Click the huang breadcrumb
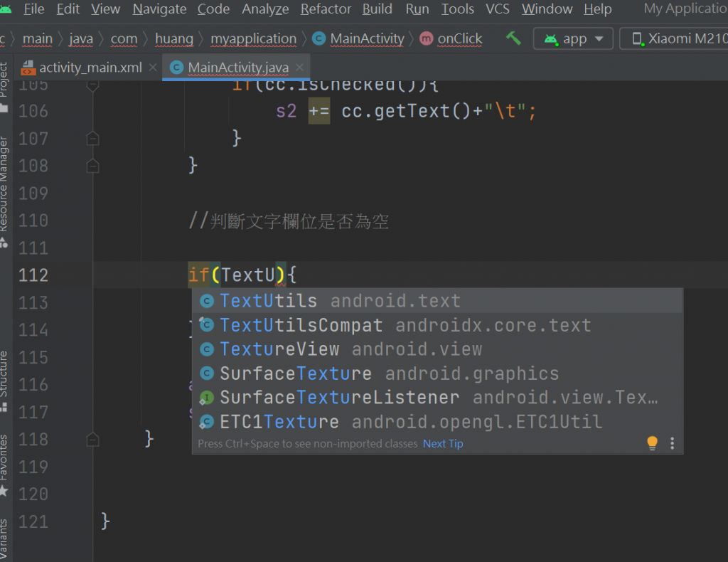 174,38
